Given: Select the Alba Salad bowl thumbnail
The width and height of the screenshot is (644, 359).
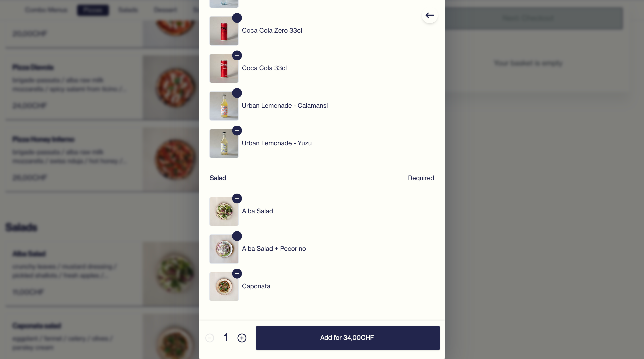Looking at the screenshot, I should [x=224, y=211].
